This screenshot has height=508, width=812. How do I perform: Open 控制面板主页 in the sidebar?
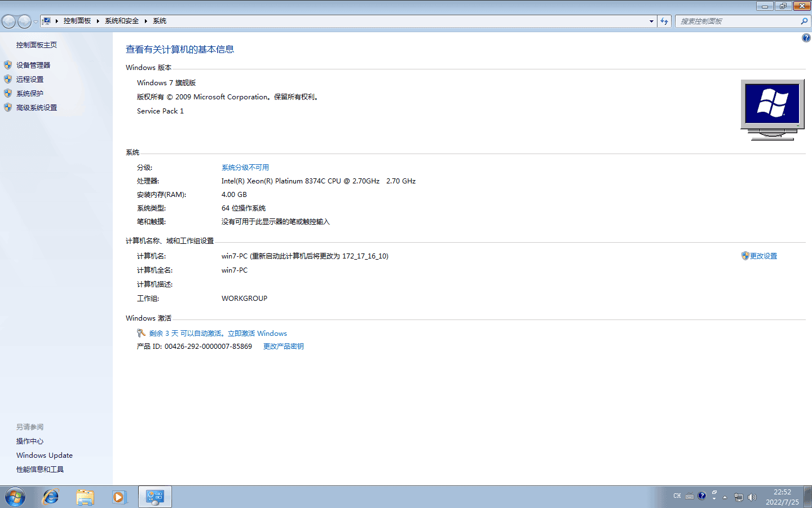pos(37,45)
